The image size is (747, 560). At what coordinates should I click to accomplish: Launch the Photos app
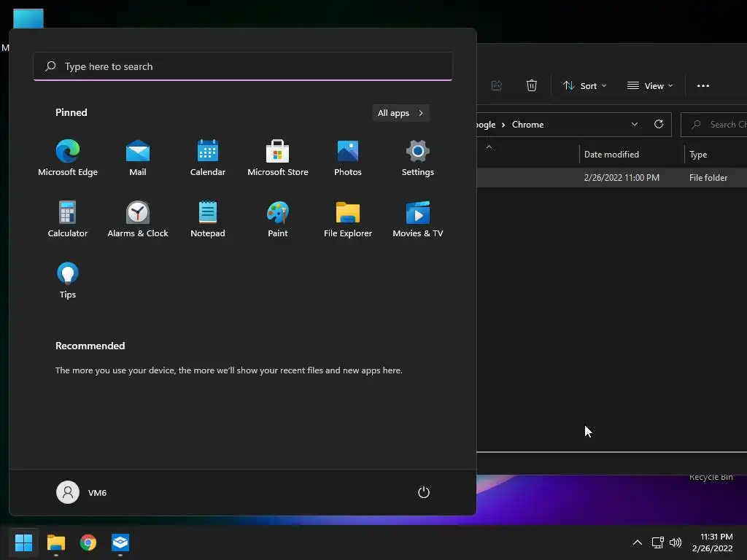(x=348, y=158)
